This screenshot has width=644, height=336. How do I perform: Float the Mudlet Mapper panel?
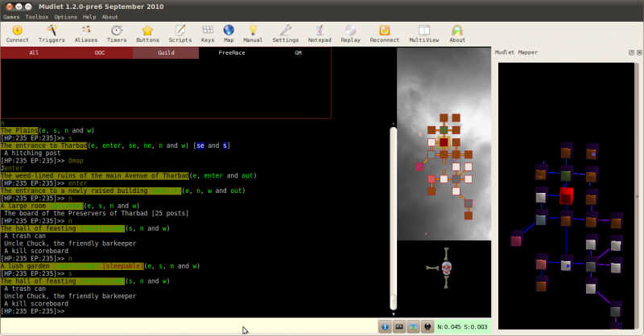click(x=631, y=52)
